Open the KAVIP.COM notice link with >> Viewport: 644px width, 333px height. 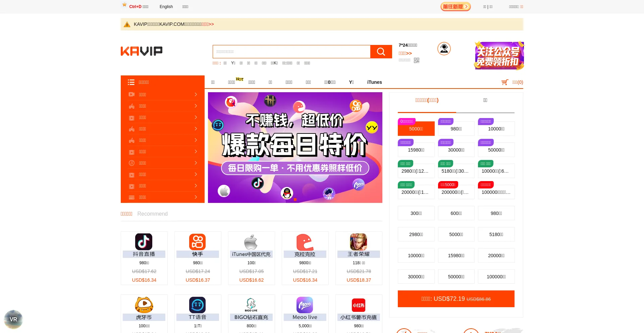point(208,24)
